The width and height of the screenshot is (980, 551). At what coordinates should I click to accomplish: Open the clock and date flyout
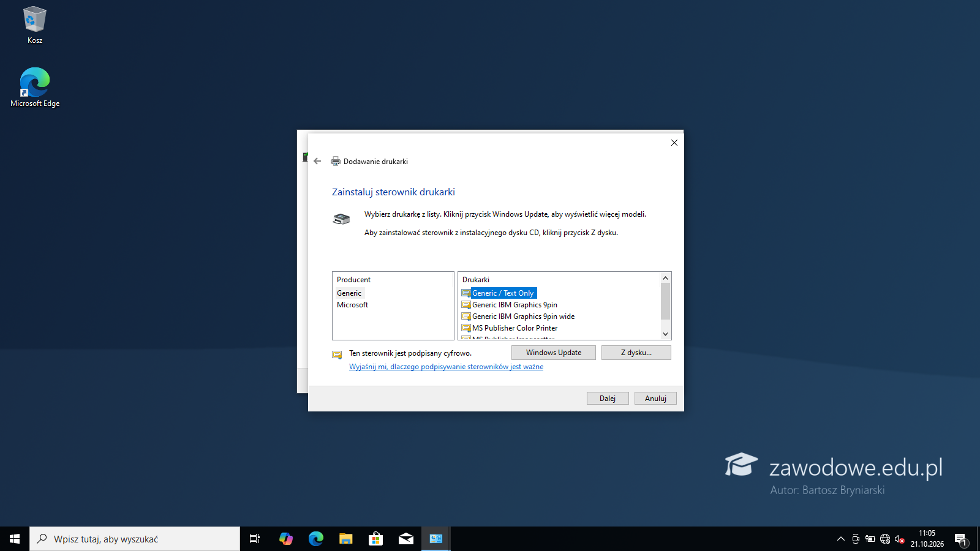927,539
